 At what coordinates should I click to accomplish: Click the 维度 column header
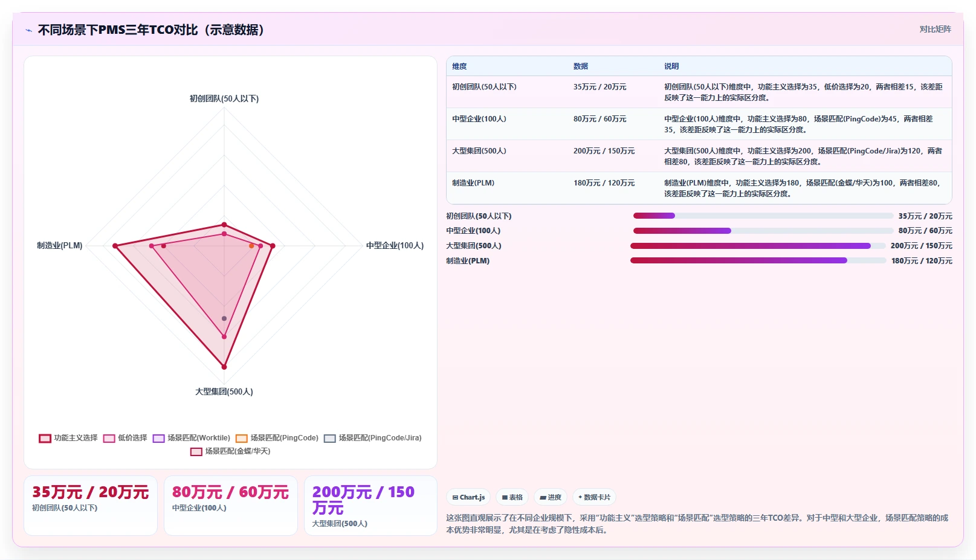(459, 66)
